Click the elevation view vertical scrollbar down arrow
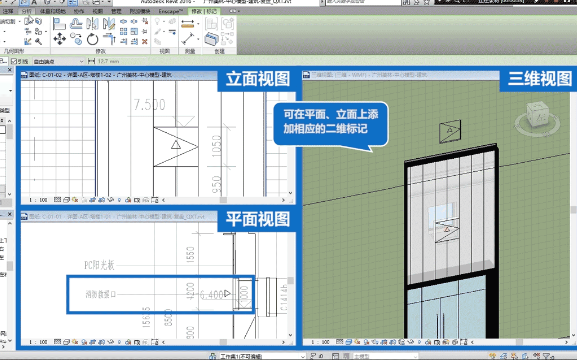This screenshot has height=361, width=577. click(x=290, y=193)
